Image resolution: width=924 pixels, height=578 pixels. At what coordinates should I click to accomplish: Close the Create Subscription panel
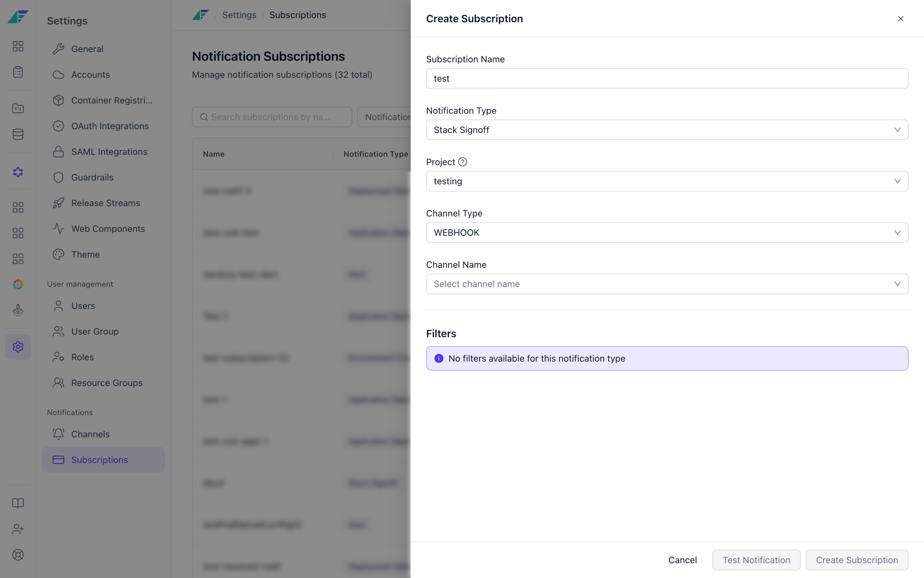pos(900,18)
